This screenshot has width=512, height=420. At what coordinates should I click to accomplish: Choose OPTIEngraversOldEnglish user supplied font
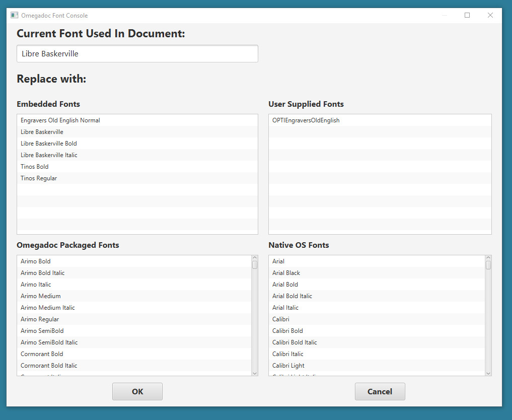(x=380, y=120)
